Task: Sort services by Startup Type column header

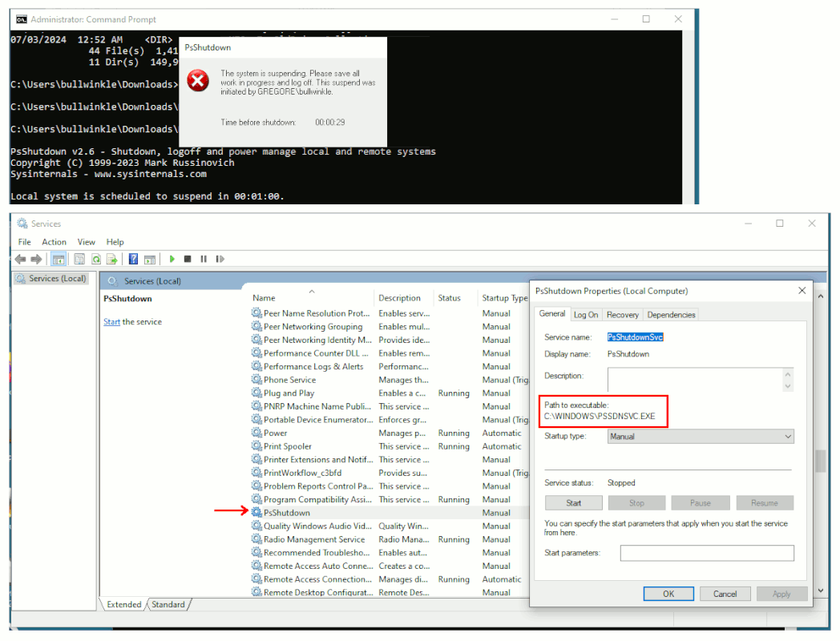Action: pos(504,298)
